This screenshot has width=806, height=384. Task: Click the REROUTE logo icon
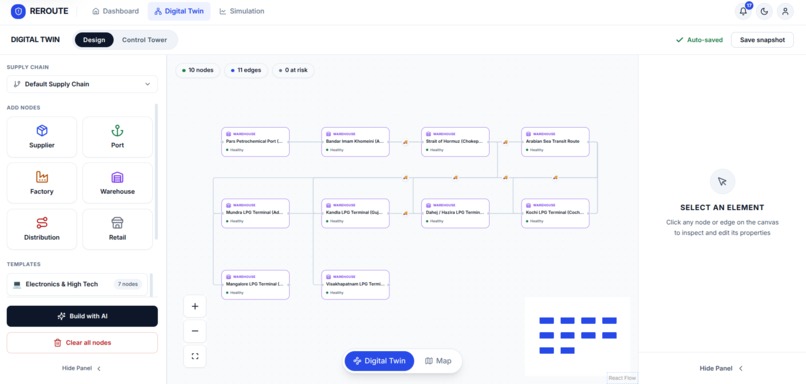[18, 11]
